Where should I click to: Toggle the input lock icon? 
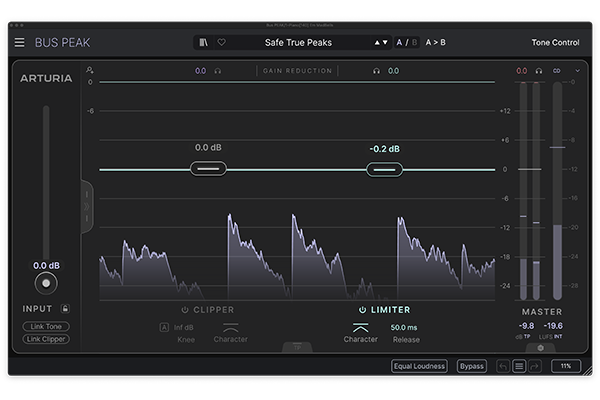tap(65, 309)
